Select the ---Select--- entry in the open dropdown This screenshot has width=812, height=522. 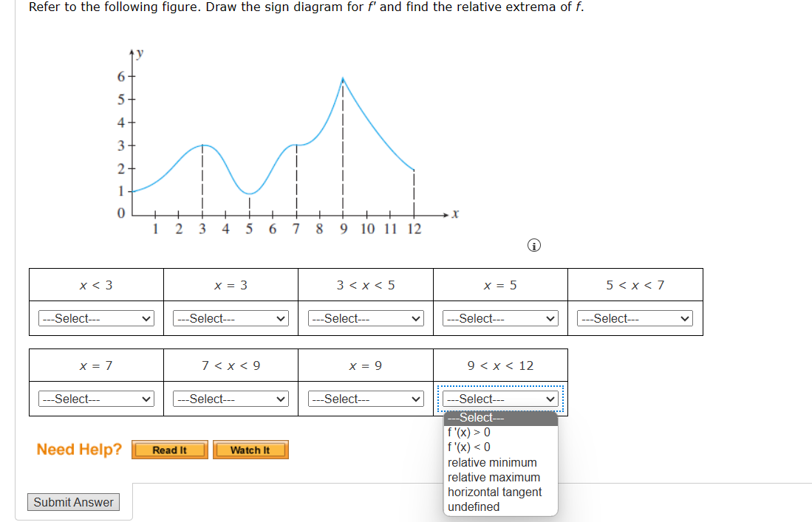474,417
